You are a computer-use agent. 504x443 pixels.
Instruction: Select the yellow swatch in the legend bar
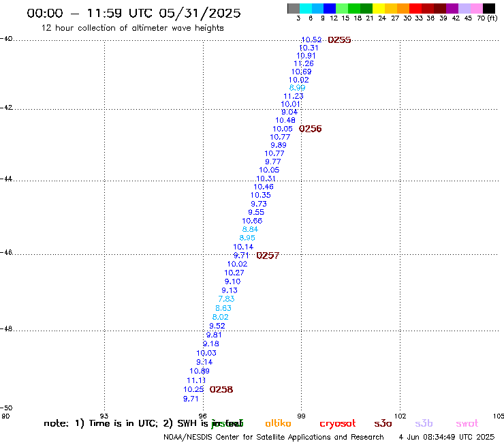tap(379, 8)
